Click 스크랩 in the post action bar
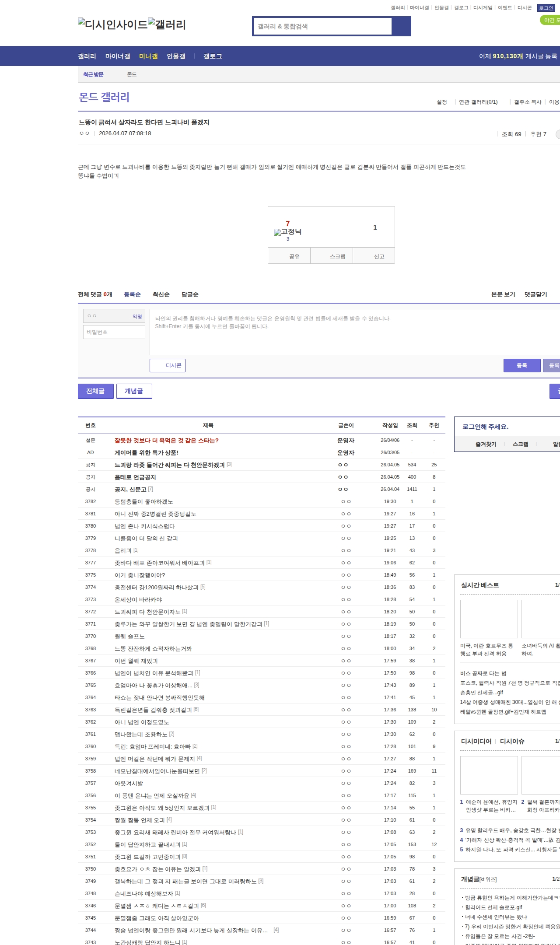This screenshot has height=945, width=560. pyautogui.click(x=337, y=256)
